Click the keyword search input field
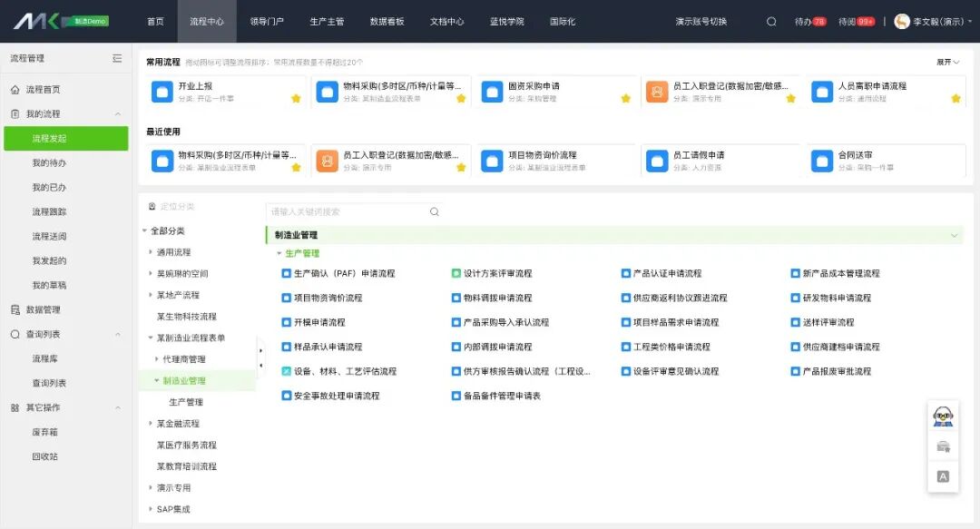 tap(345, 211)
